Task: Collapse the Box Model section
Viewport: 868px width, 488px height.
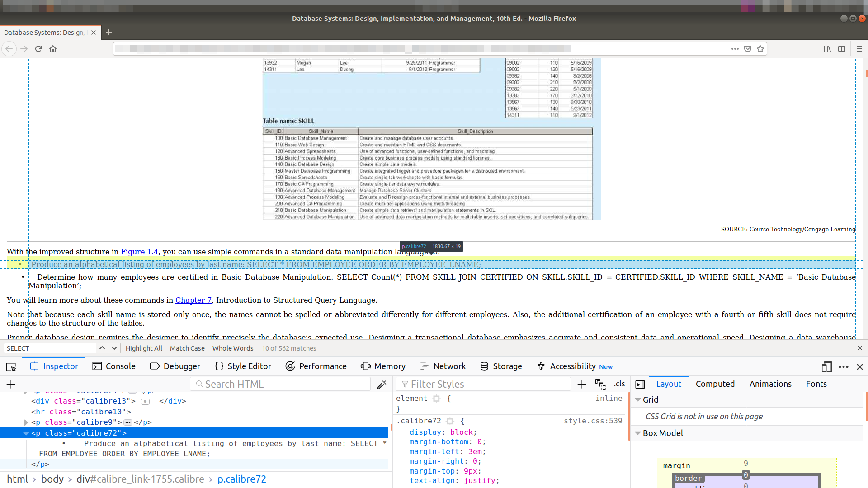Action: click(637, 433)
